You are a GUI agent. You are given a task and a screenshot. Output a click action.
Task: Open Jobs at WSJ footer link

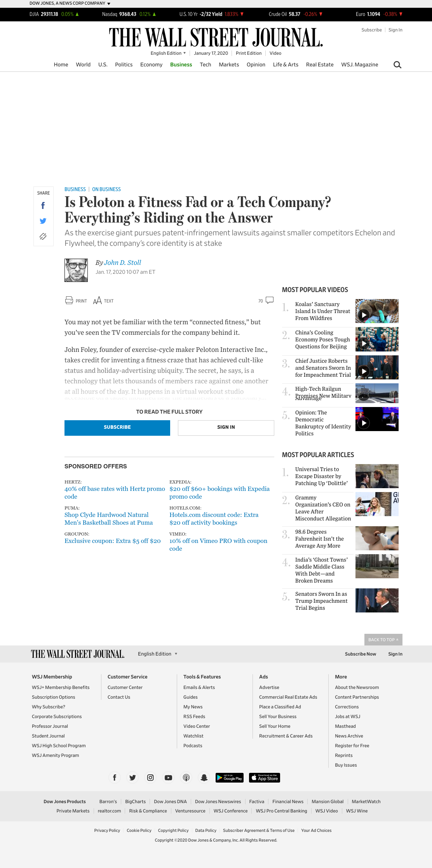coord(347,717)
